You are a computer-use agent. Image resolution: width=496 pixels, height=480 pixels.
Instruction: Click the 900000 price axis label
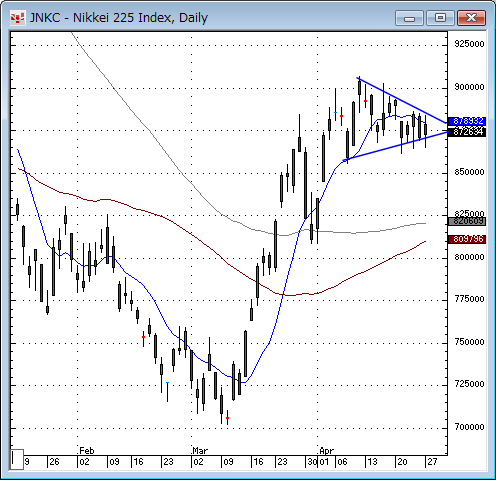point(469,87)
